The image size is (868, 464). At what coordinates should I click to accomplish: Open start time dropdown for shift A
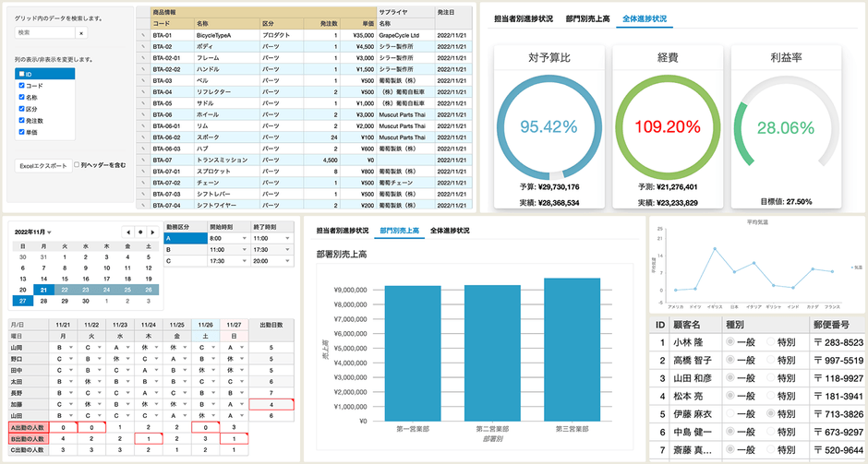(x=244, y=238)
